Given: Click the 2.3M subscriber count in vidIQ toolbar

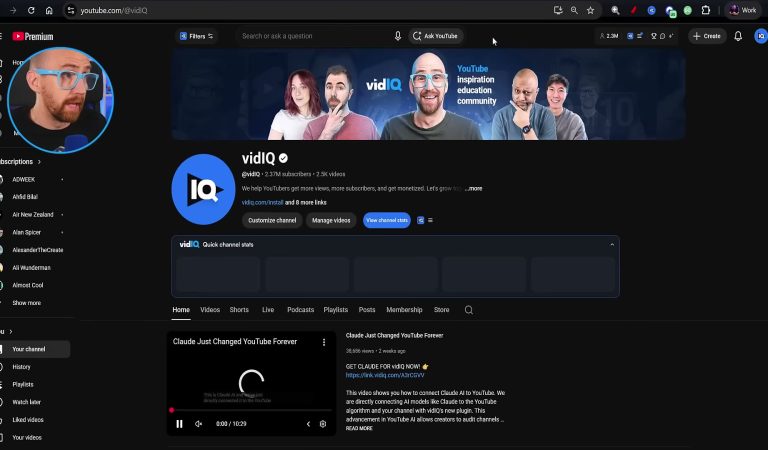Looking at the screenshot, I should point(609,36).
